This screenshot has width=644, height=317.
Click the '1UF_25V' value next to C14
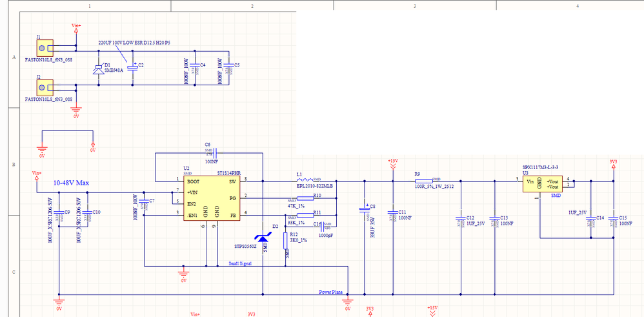[577, 212]
